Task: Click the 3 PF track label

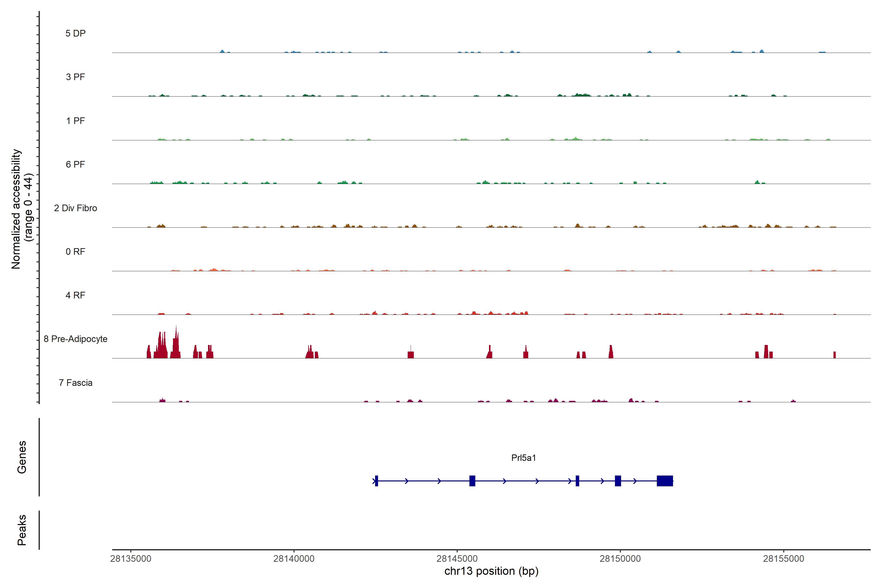Action: 75,77
